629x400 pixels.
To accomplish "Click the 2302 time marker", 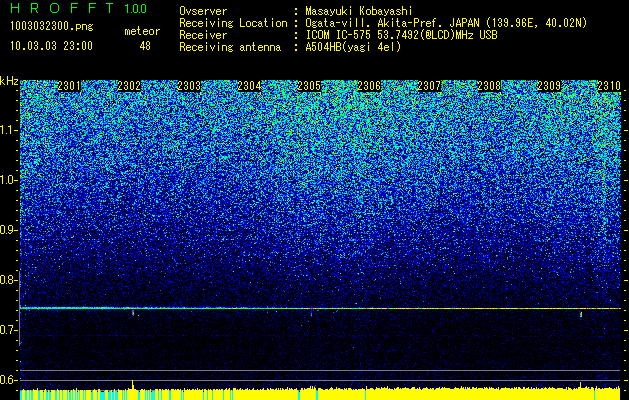I will point(129,86).
